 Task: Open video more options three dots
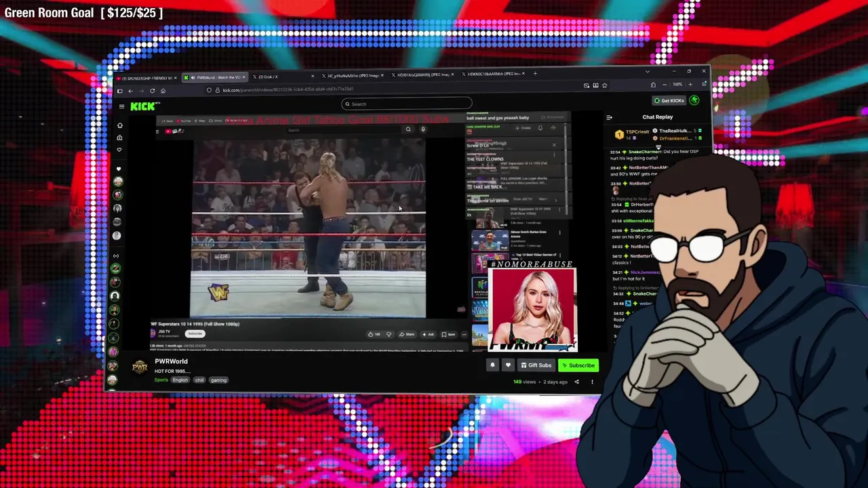pos(592,382)
